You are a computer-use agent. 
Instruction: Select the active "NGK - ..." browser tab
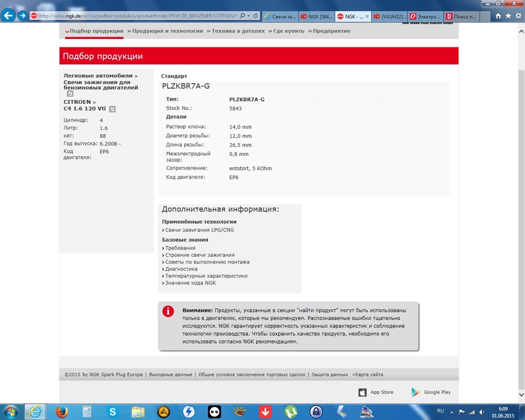pos(350,16)
